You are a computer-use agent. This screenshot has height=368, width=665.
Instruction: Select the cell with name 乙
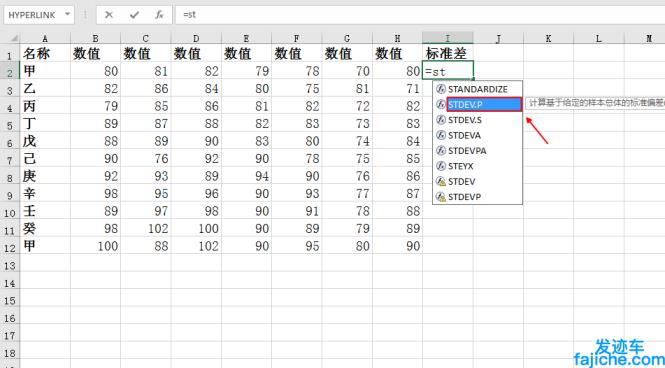tap(45, 89)
